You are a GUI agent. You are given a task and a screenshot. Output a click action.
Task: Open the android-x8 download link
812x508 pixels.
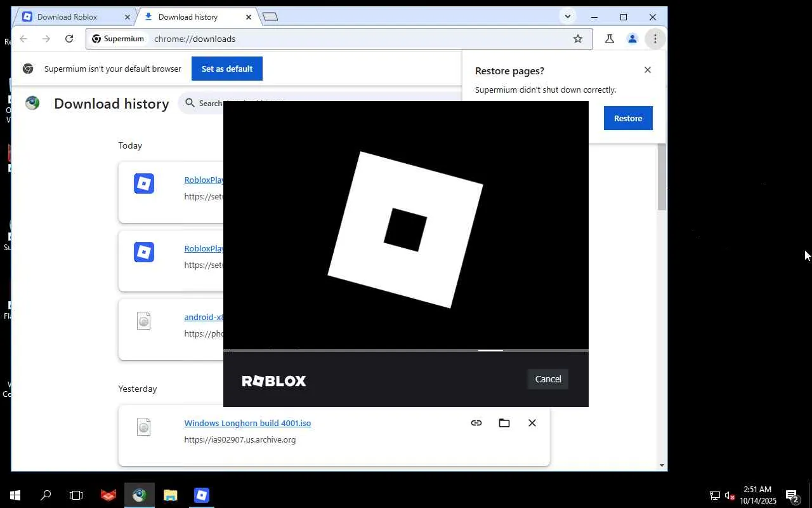click(x=204, y=317)
